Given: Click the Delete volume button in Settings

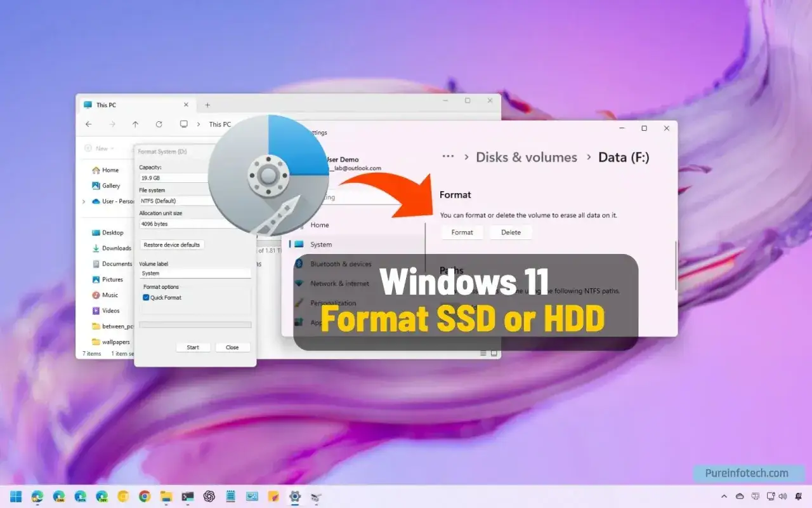Looking at the screenshot, I should tap(511, 232).
